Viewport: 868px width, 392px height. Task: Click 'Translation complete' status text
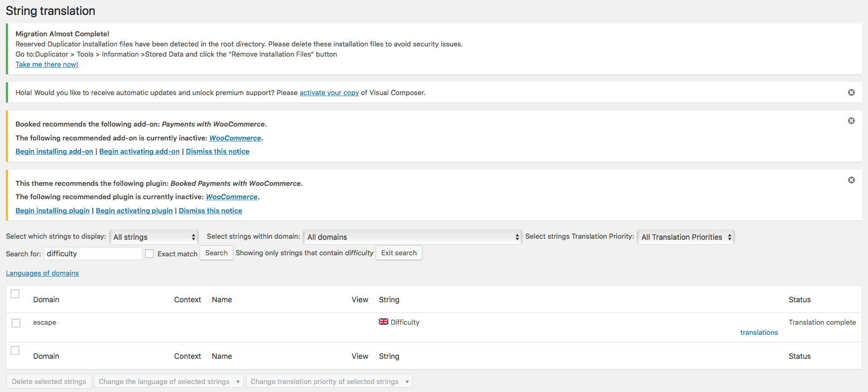click(822, 322)
